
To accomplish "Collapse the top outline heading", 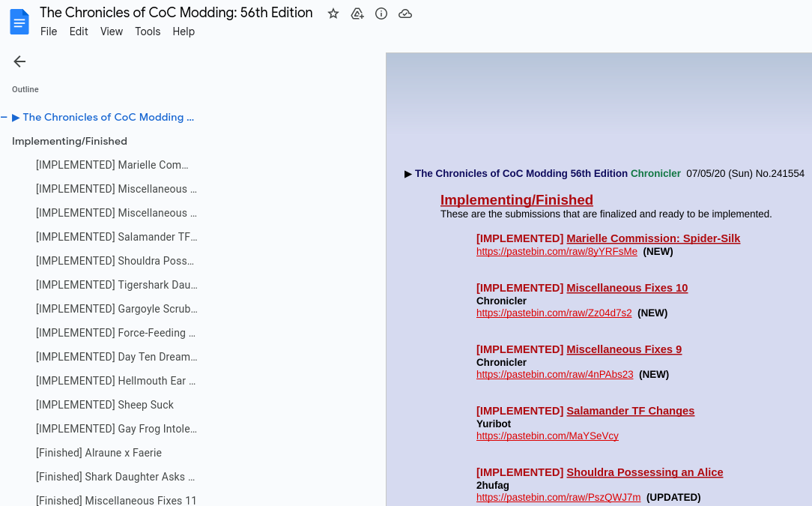I will click(4, 117).
